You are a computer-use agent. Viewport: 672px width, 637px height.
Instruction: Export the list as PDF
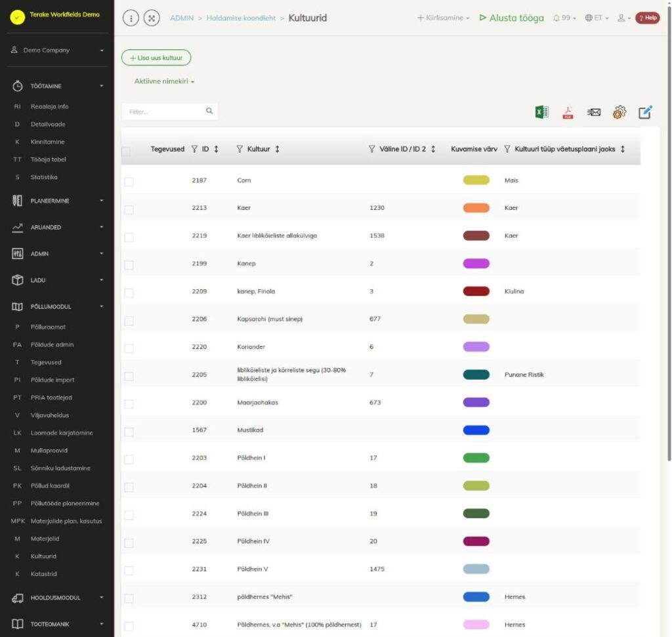click(568, 113)
